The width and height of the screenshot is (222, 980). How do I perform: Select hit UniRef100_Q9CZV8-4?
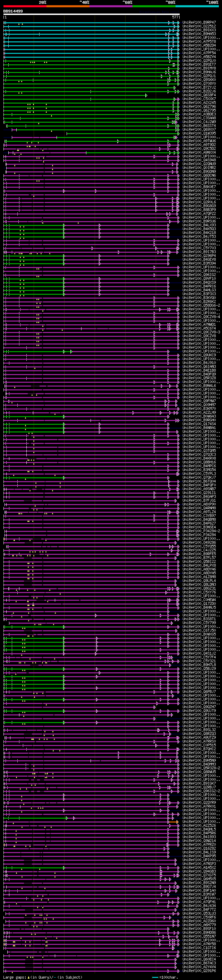click(x=201, y=317)
